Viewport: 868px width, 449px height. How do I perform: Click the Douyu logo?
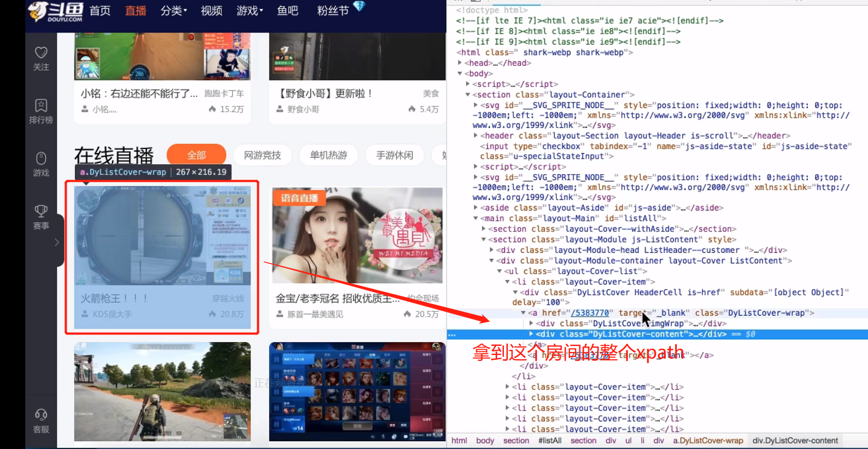pyautogui.click(x=55, y=12)
